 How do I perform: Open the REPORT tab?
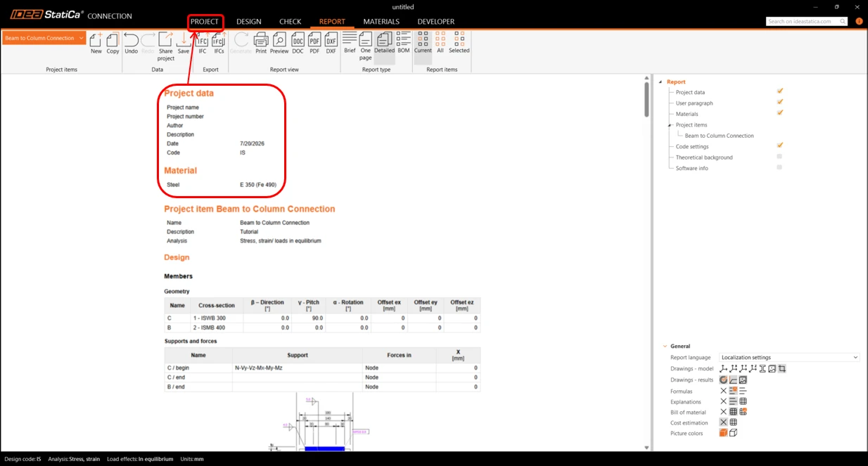(x=332, y=22)
